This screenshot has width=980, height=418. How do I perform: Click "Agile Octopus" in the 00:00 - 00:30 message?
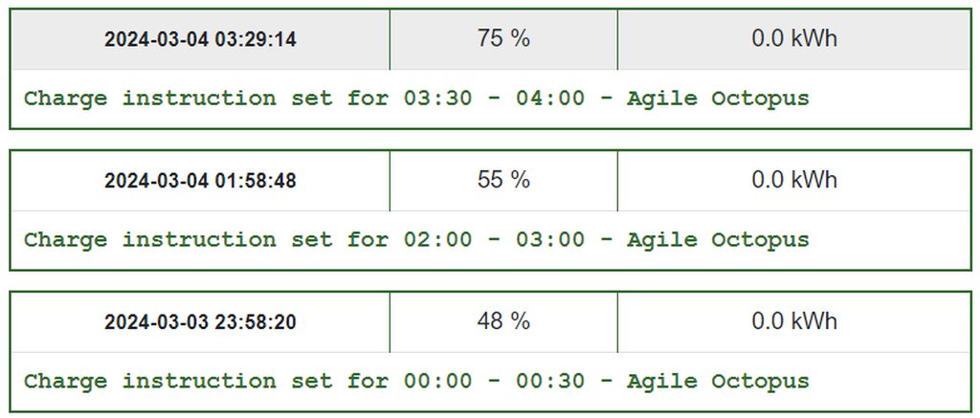coord(718,382)
